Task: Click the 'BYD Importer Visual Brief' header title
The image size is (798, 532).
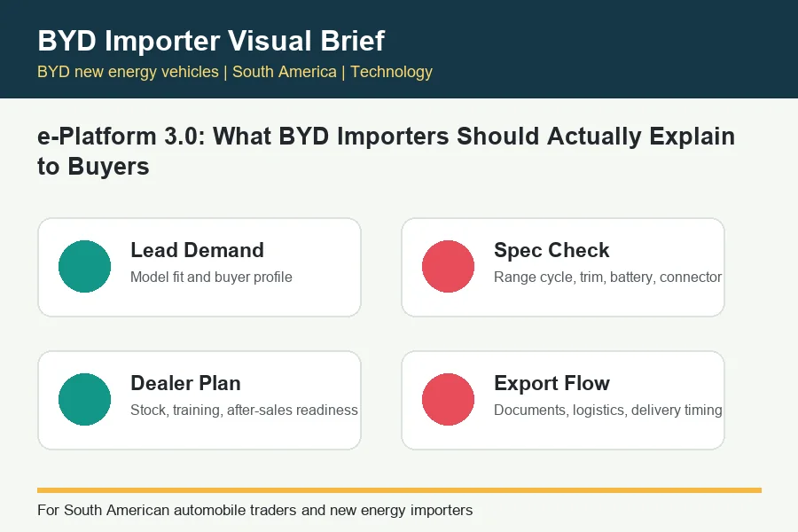Action: tap(211, 41)
